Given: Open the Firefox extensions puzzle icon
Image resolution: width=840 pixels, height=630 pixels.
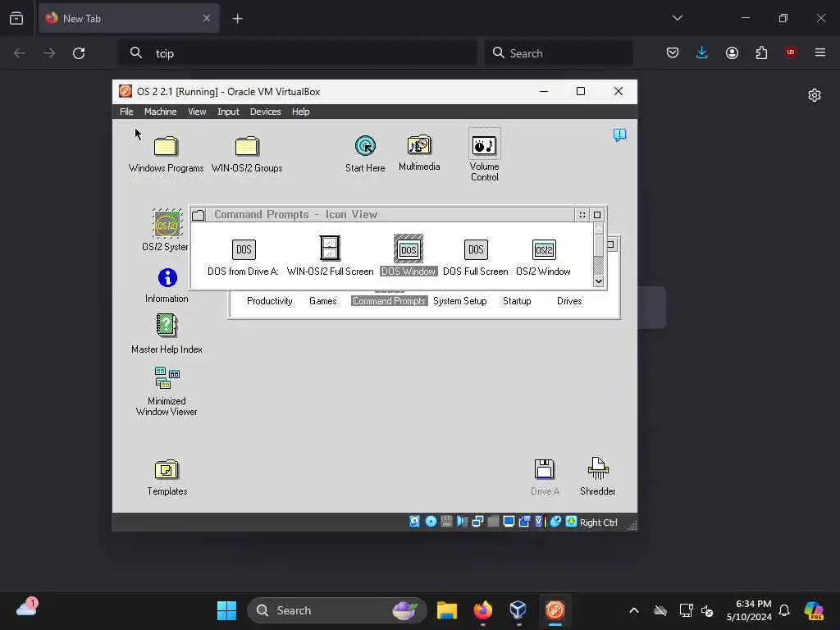Looking at the screenshot, I should point(761,52).
